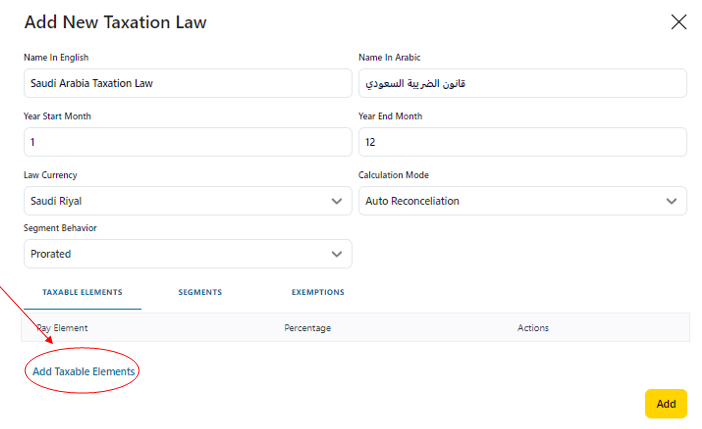Click the Add Taxable Elements link
The image size is (702, 429).
point(84,371)
